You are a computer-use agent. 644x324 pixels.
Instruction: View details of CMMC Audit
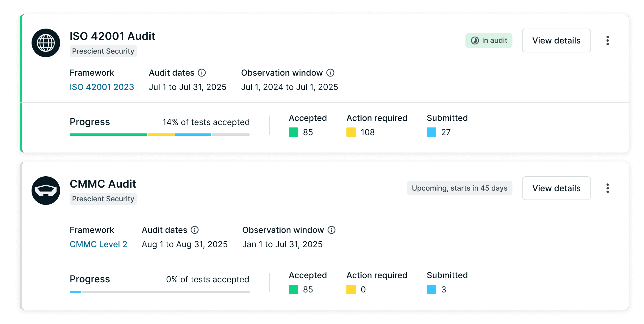click(x=556, y=188)
